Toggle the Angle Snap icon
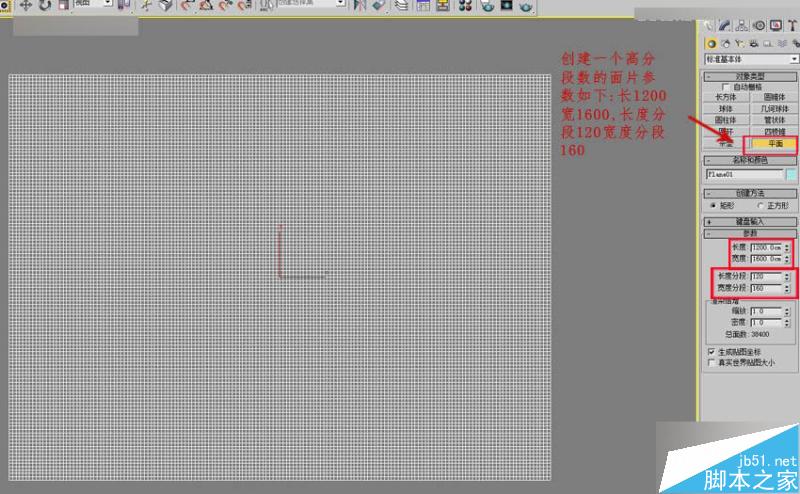Viewport: 800px width, 494px height. [x=206, y=6]
